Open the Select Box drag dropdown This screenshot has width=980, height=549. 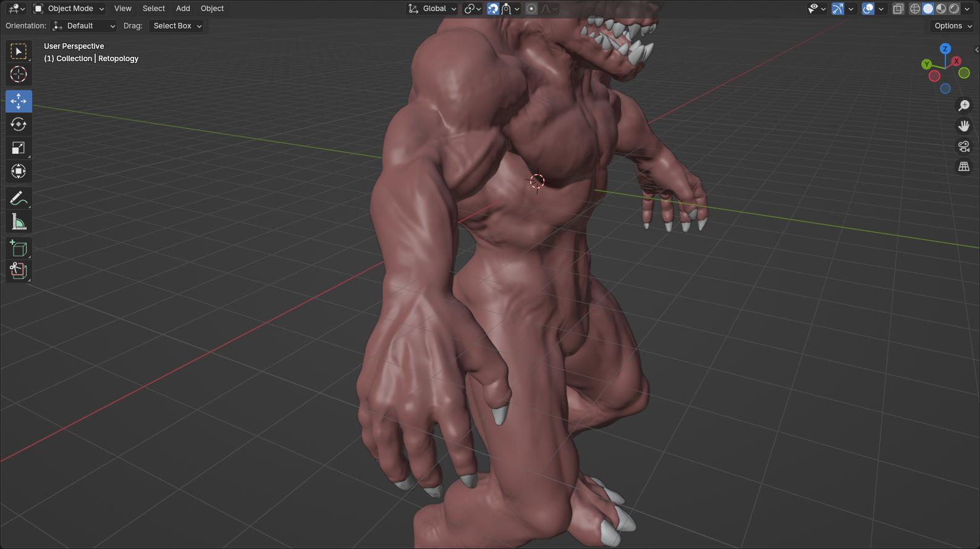[x=177, y=26]
